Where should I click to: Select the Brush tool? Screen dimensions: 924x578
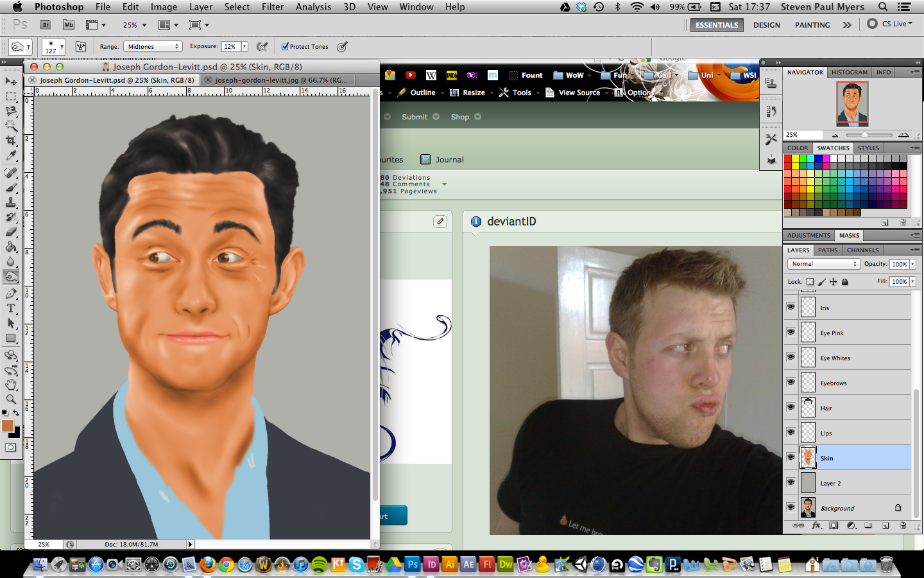tap(11, 188)
